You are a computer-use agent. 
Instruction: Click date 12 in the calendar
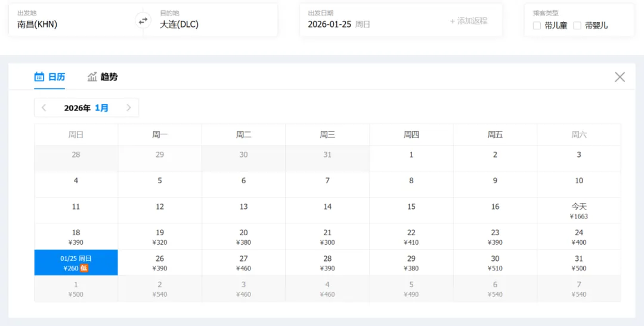coord(160,211)
